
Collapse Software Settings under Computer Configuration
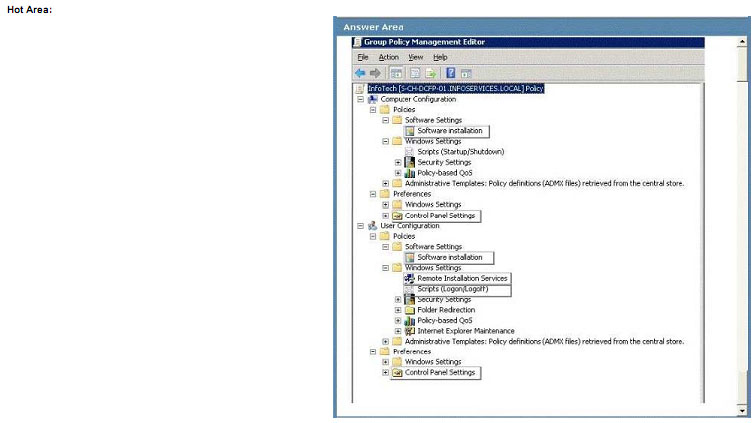click(x=386, y=120)
